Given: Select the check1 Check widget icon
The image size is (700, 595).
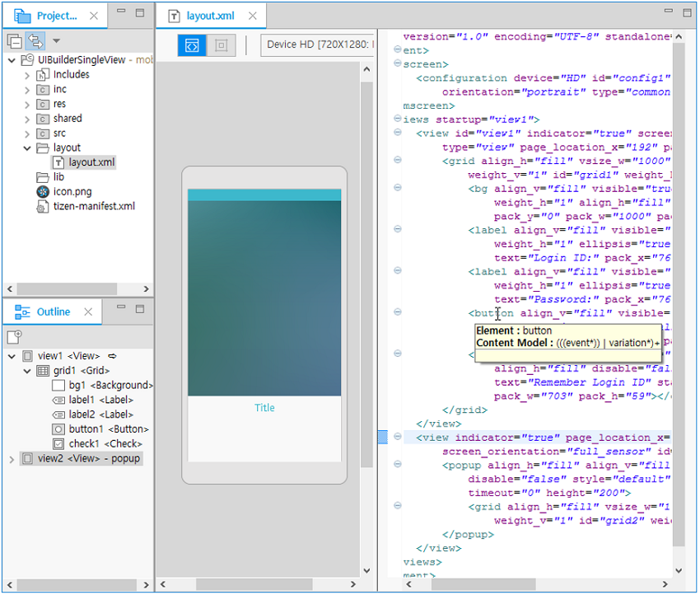Looking at the screenshot, I should [58, 444].
